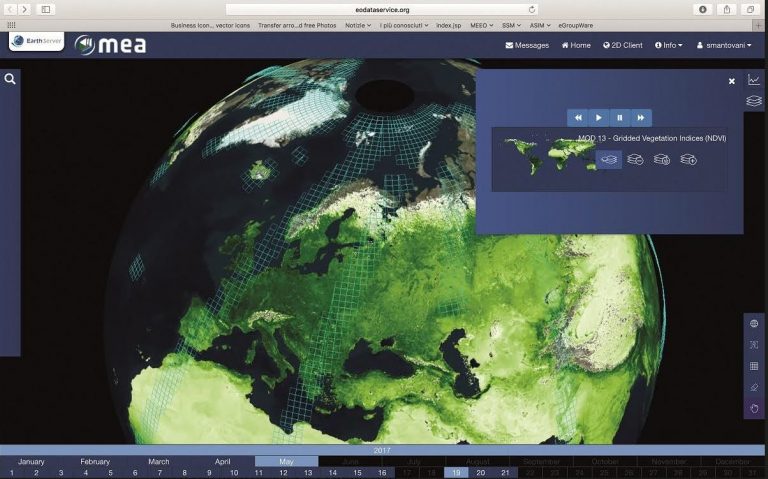Select February on the timeline
This screenshot has height=479, width=768.
[x=95, y=461]
